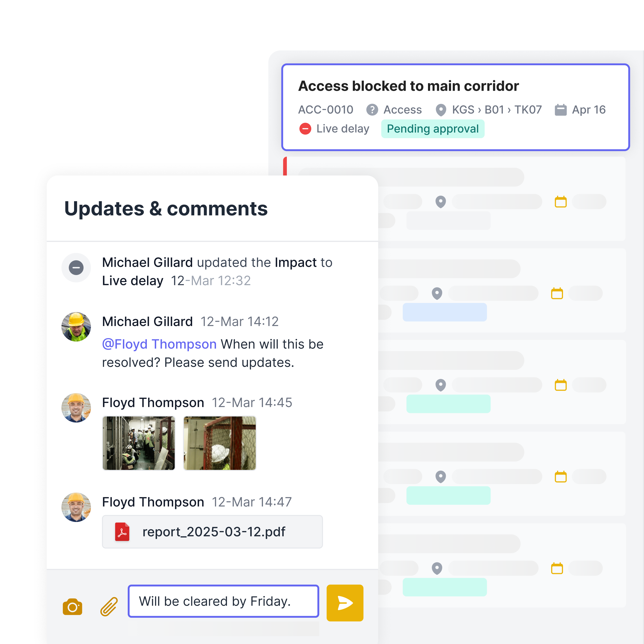Click Floyd Thompson's avatar at 14:45 comment
The width and height of the screenshot is (644, 644).
(76, 408)
